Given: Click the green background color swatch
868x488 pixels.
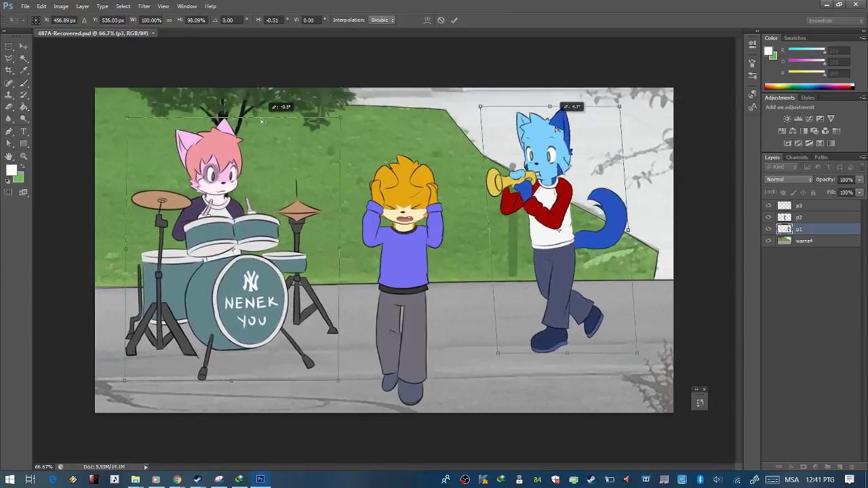Looking at the screenshot, I should pos(20,178).
